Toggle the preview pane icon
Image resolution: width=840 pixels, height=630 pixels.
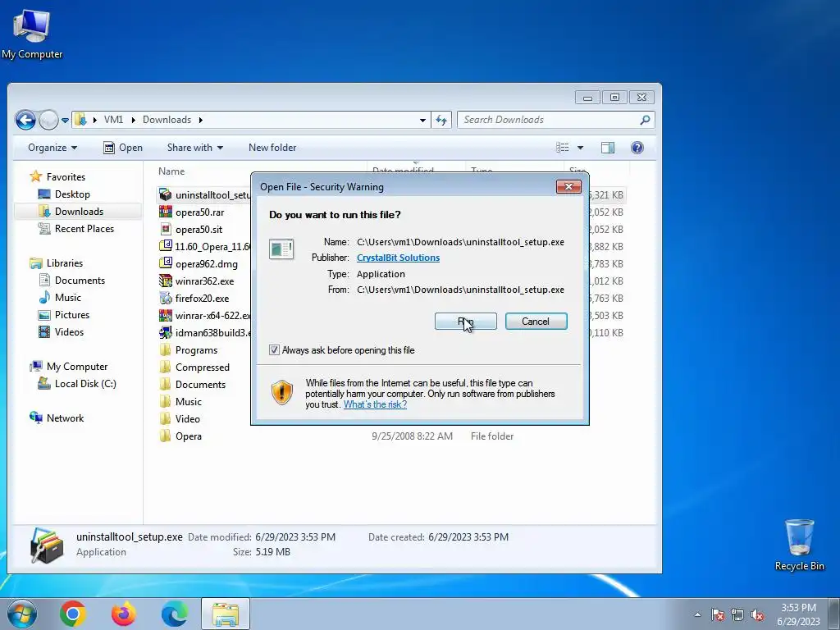[x=608, y=148]
